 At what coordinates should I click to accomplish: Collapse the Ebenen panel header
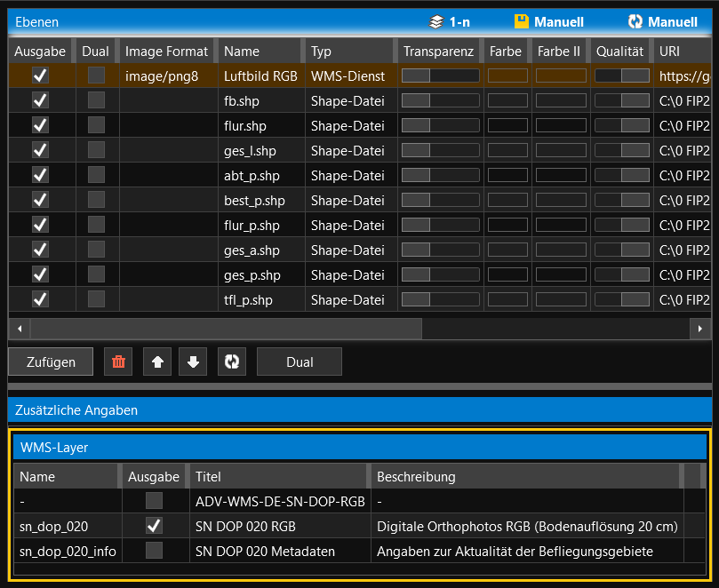tap(213, 21)
